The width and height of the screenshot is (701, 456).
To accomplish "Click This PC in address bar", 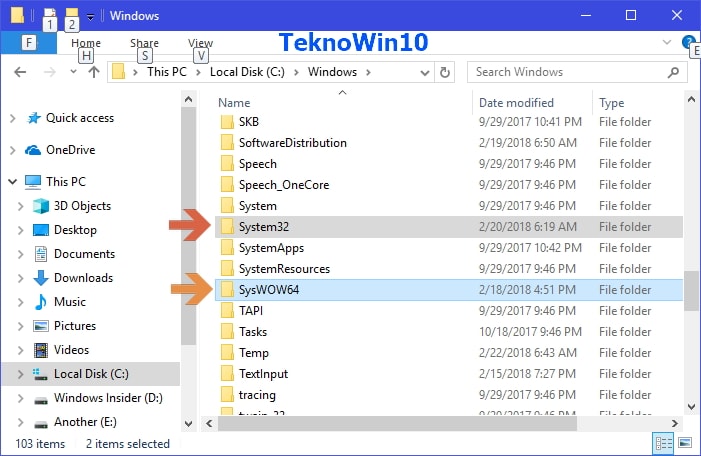I will click(x=167, y=72).
